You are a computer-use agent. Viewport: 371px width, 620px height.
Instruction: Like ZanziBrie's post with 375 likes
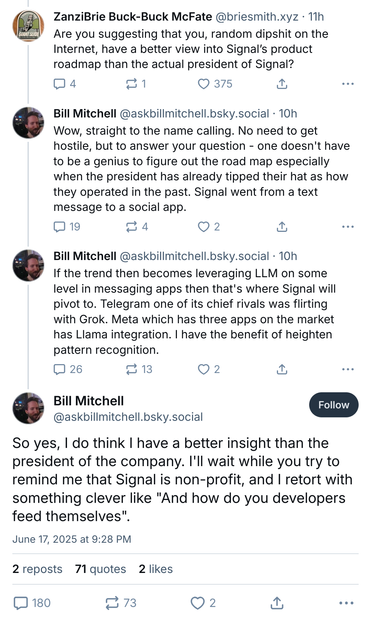[215, 84]
